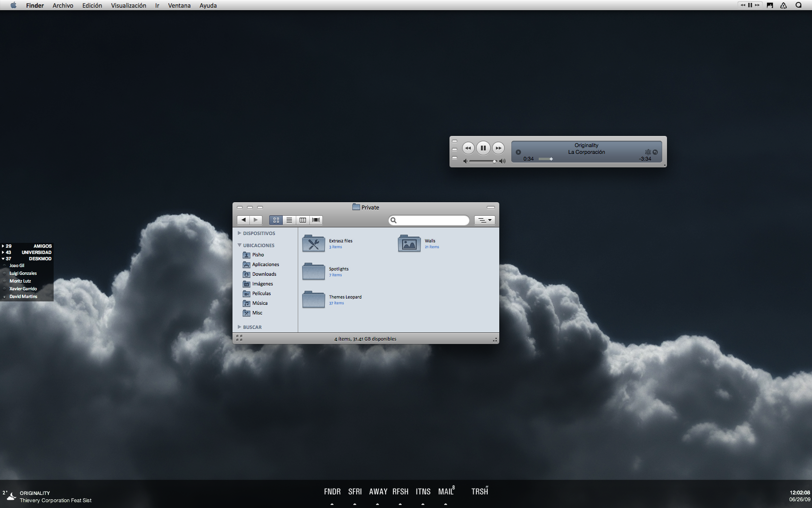
Task: Select Pisho in the sidebar
Action: (x=254, y=255)
